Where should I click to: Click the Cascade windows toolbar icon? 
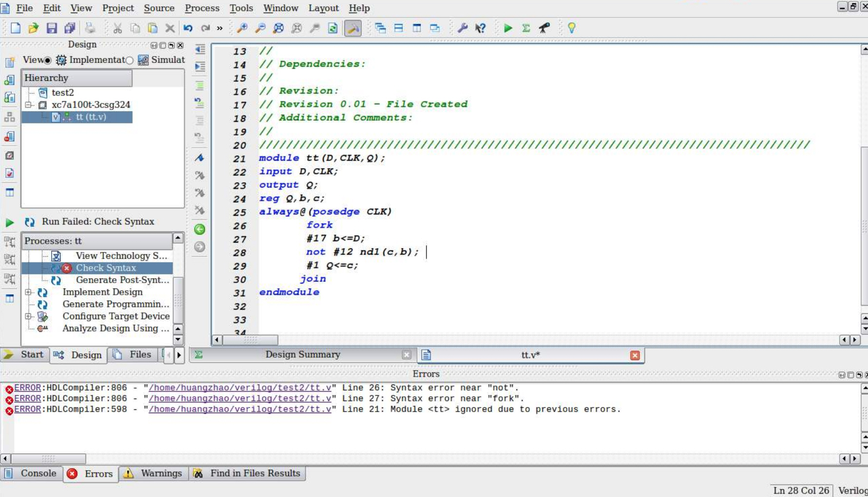380,28
